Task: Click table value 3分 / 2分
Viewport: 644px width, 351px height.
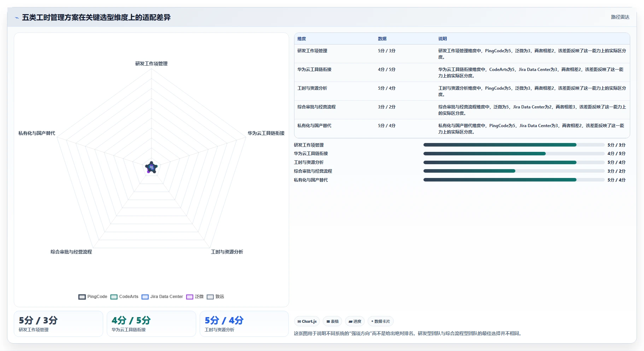Action: (387, 107)
